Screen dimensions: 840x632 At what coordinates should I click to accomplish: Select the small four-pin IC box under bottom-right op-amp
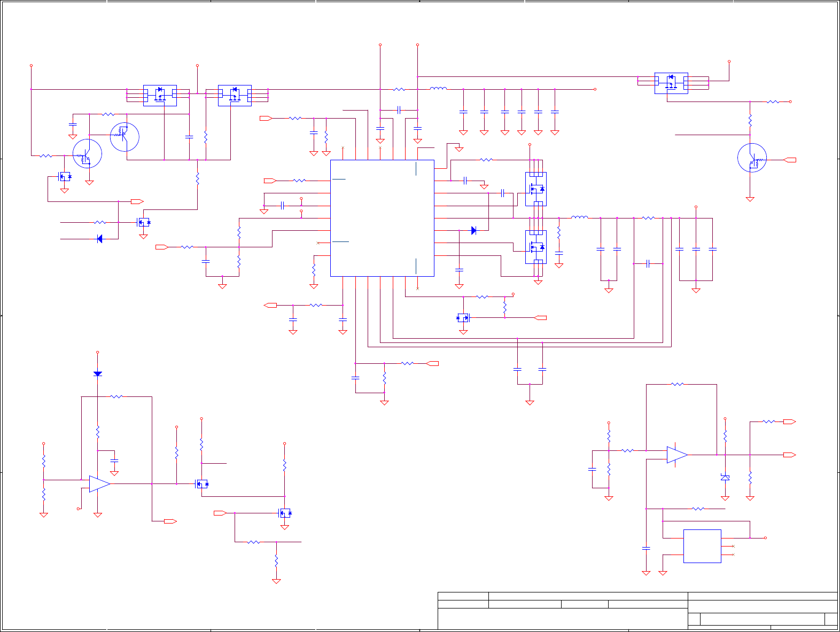click(x=702, y=546)
